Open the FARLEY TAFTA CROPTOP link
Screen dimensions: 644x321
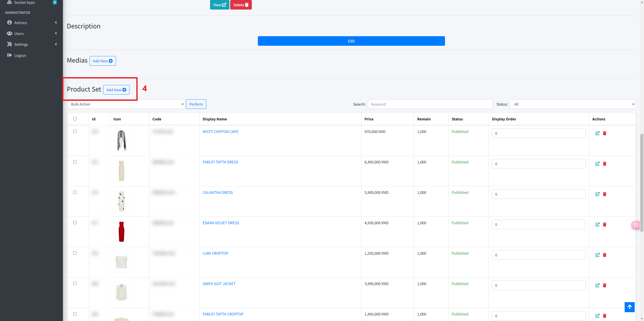(223, 314)
